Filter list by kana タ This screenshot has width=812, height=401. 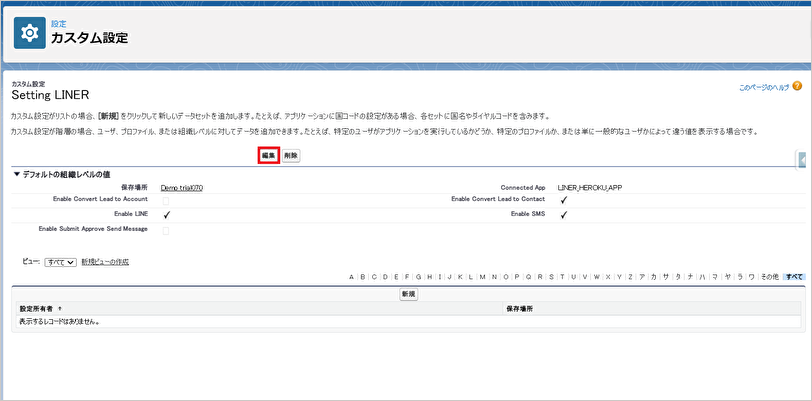[x=678, y=277]
